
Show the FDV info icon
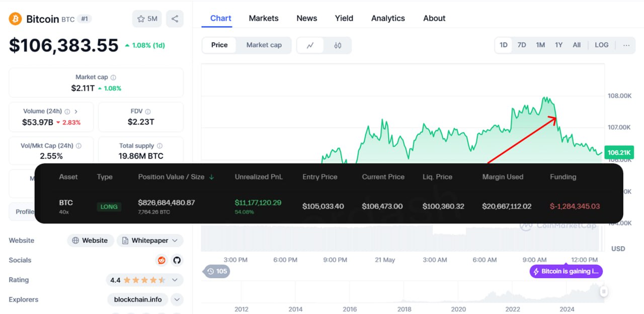pyautogui.click(x=148, y=112)
